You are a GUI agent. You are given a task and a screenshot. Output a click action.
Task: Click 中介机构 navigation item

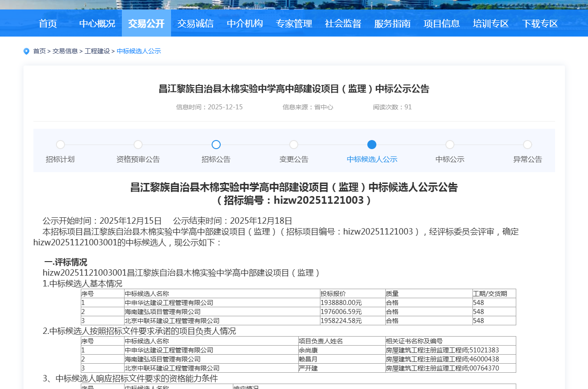[245, 23]
